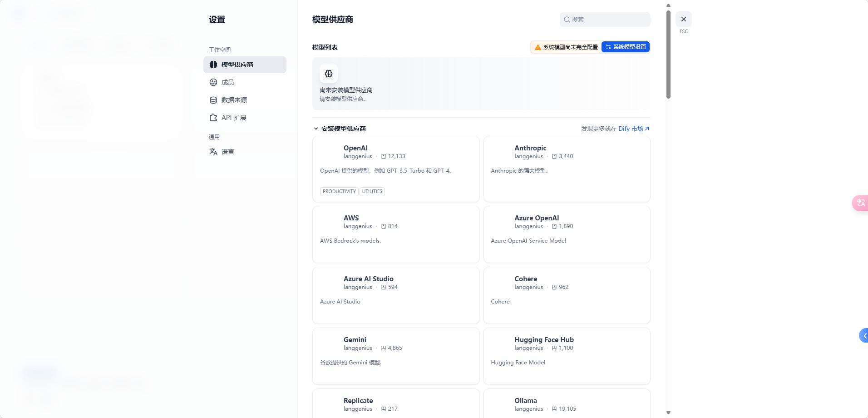868x418 pixels.
Task: Click the 成员 members icon
Action: pos(213,82)
